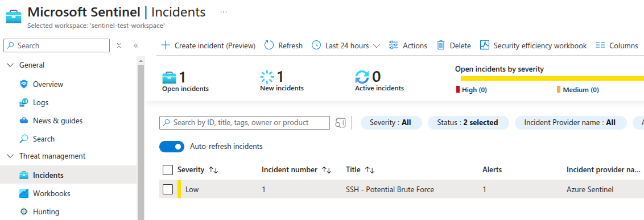Open the ellipsis menu beside Incidents title
This screenshot has width=644, height=220.
pyautogui.click(x=224, y=13)
